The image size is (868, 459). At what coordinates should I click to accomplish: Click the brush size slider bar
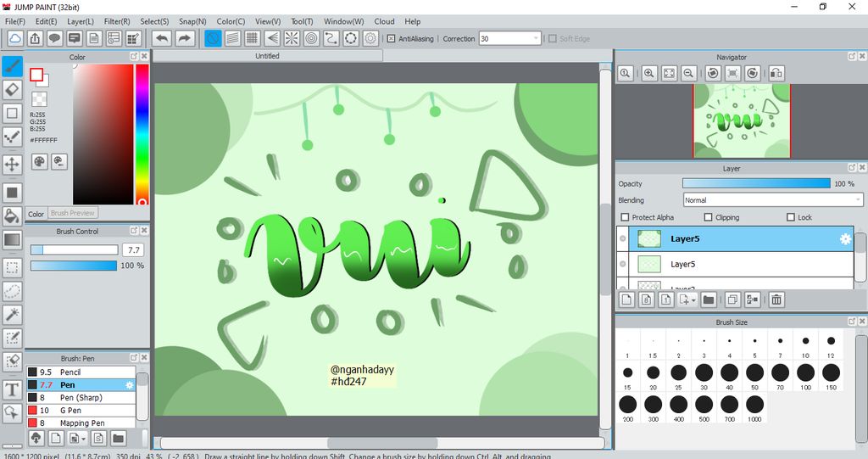[75, 250]
